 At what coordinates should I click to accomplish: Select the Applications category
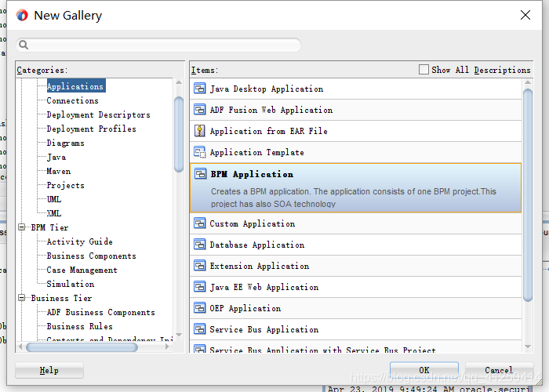75,86
